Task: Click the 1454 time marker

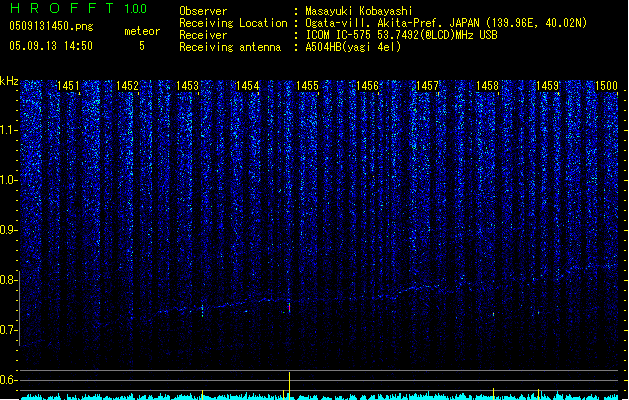Action: [x=248, y=85]
